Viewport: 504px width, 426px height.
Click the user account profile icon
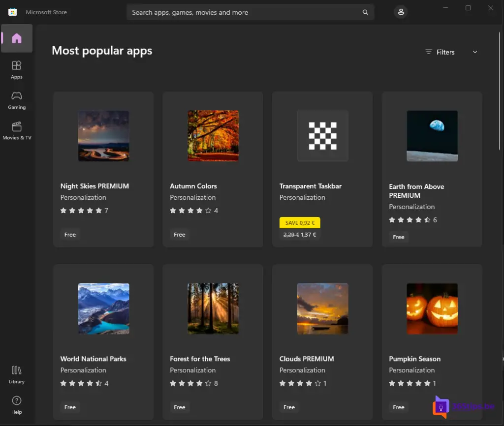tap(401, 12)
